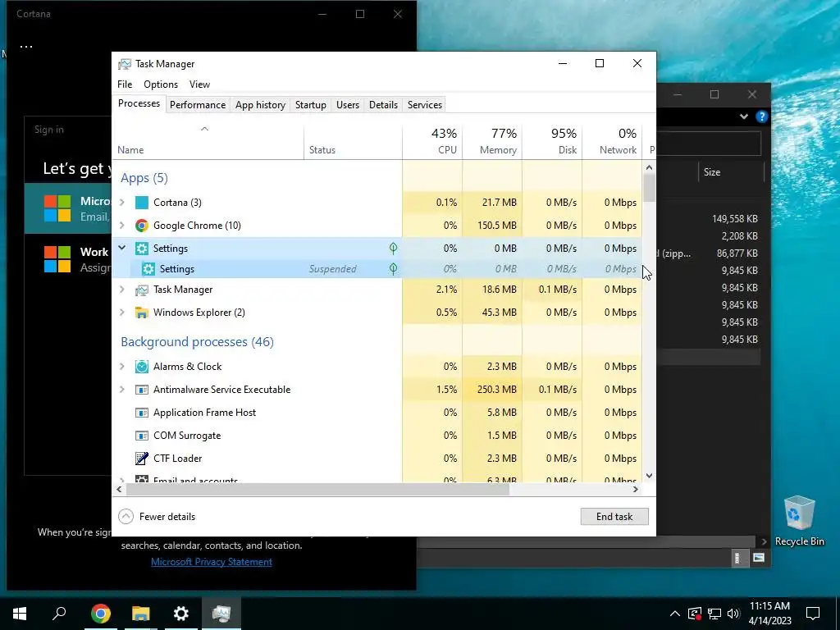Viewport: 840px width, 630px height.
Task: Click the scroll down arrow of process list
Action: click(x=650, y=475)
